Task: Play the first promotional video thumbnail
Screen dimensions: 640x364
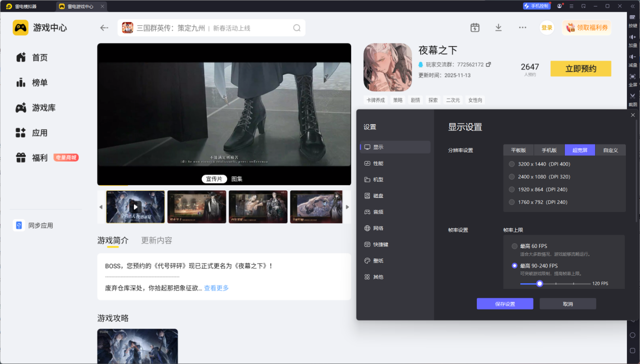Action: (x=135, y=206)
